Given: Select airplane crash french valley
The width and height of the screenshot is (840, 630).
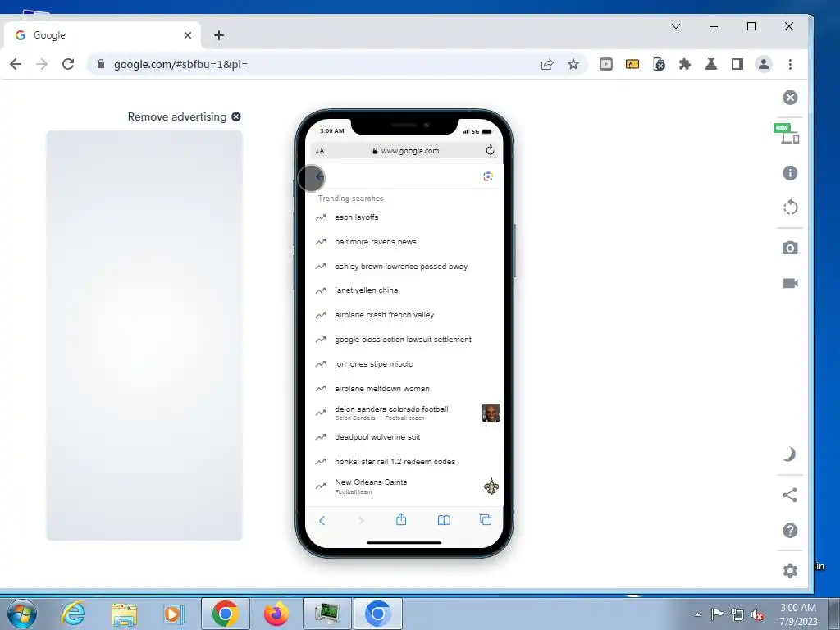Looking at the screenshot, I should click(x=404, y=315).
